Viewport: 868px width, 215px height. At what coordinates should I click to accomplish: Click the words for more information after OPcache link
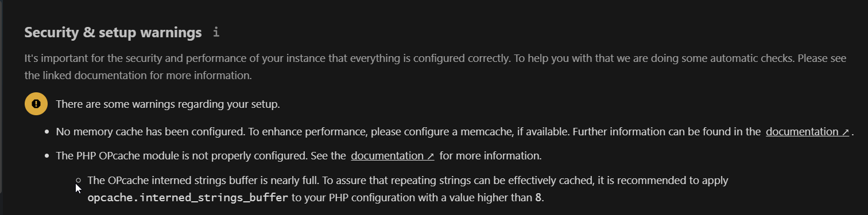[491, 155]
